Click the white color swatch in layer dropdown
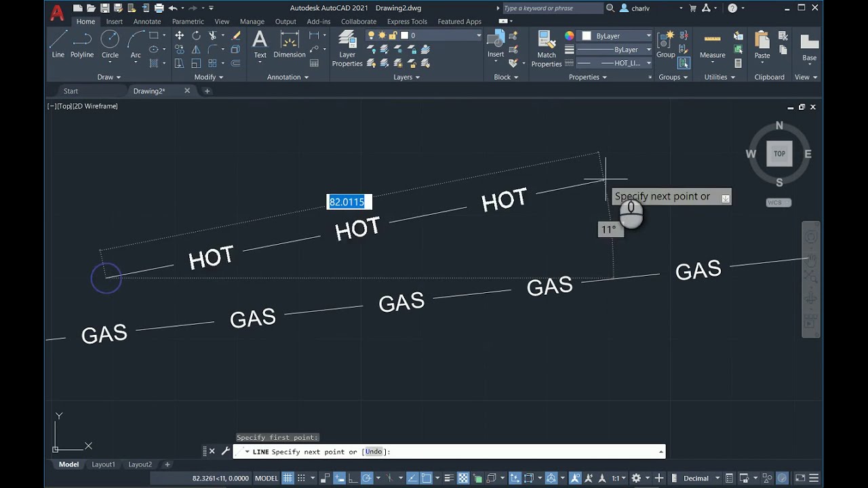 [404, 35]
